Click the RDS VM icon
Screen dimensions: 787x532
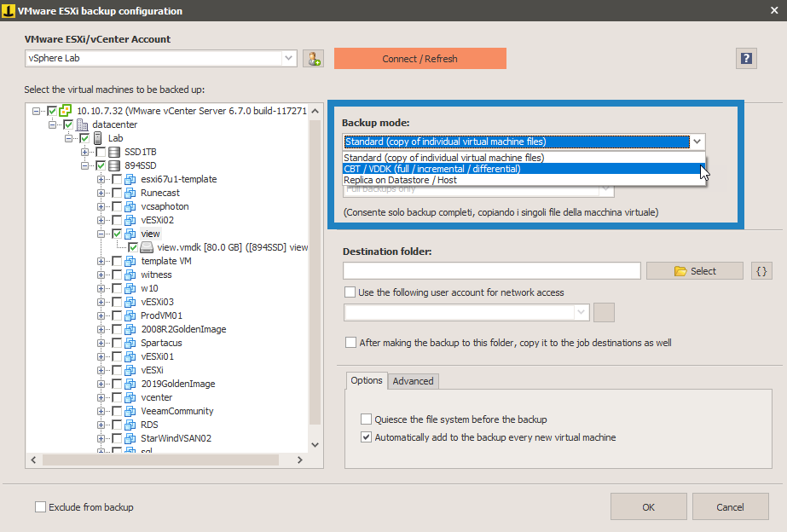tap(130, 425)
